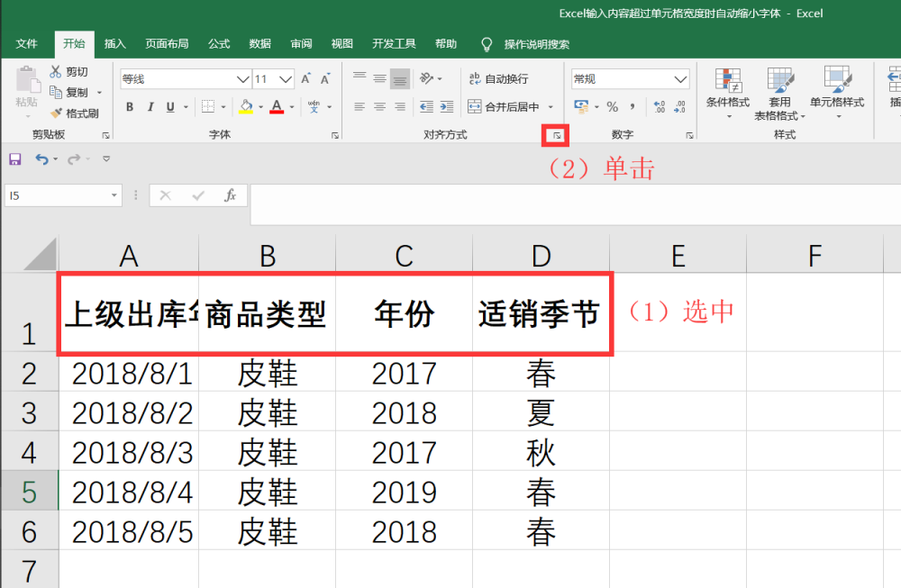Undo the last action

tap(41, 159)
